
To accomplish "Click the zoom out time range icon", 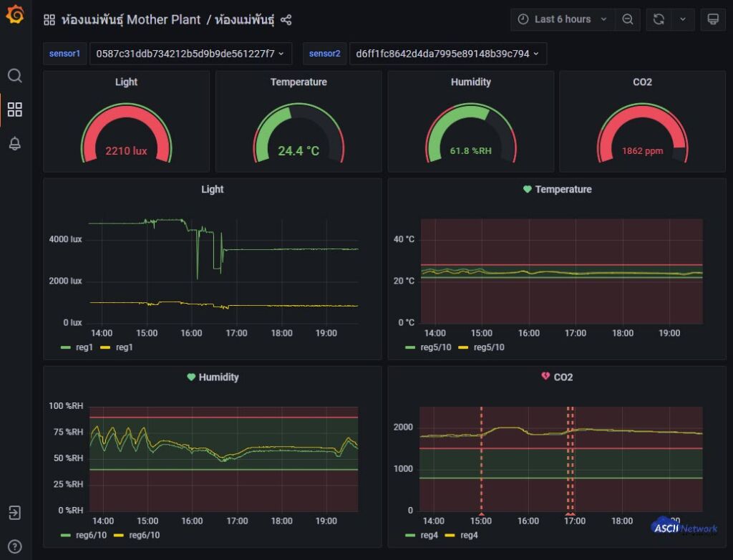I will pos(628,19).
